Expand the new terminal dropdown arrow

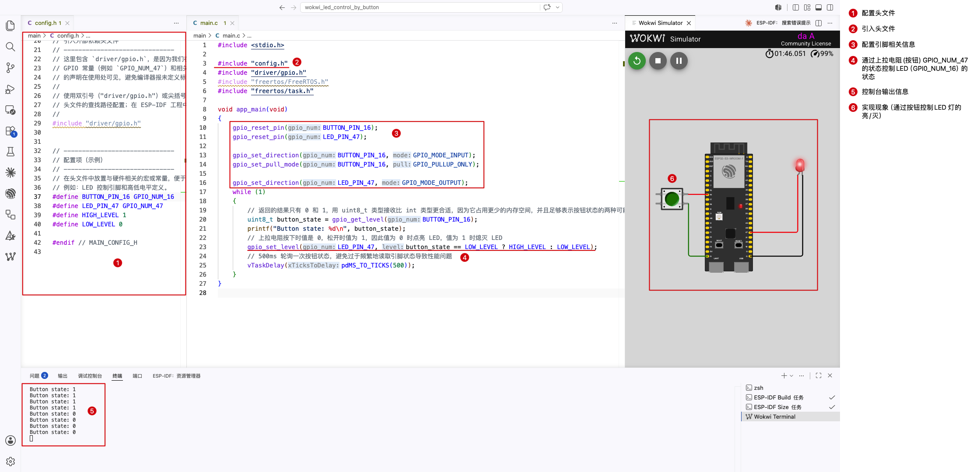pyautogui.click(x=791, y=376)
